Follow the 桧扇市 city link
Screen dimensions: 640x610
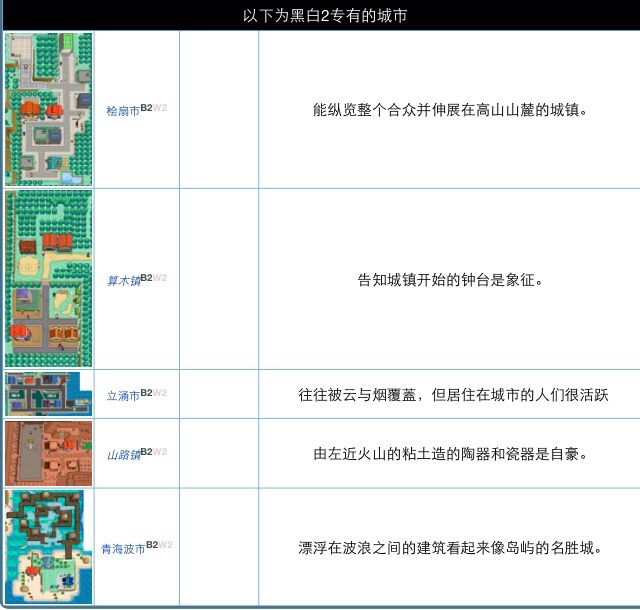tap(123, 111)
